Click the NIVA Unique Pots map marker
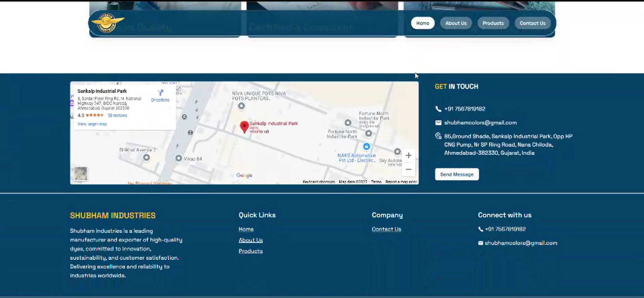644x298 pixels. click(x=241, y=106)
